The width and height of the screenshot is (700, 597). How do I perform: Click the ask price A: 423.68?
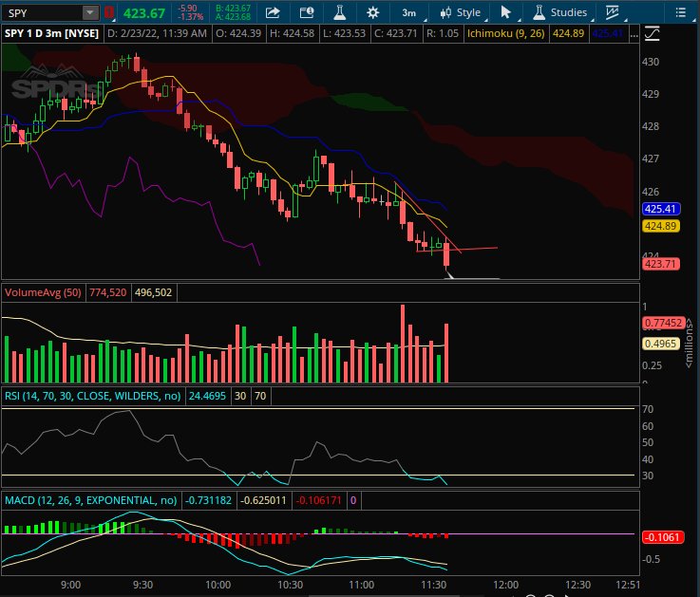point(233,17)
